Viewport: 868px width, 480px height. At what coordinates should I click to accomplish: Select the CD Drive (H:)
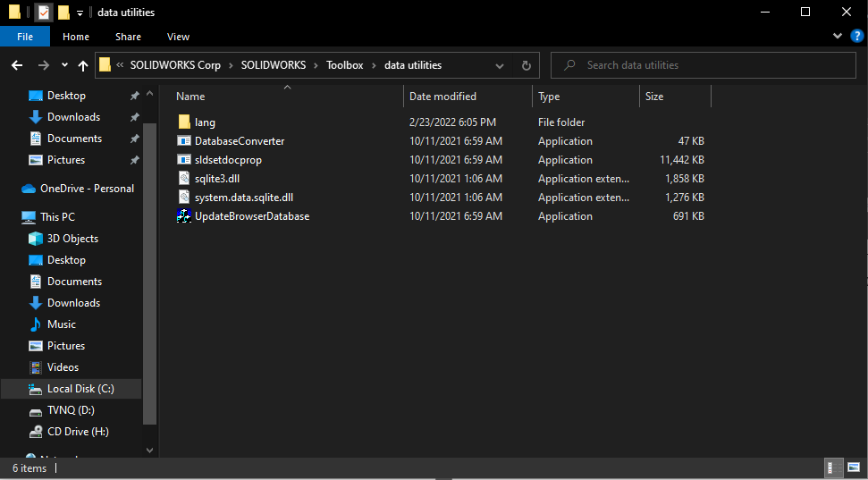78,432
